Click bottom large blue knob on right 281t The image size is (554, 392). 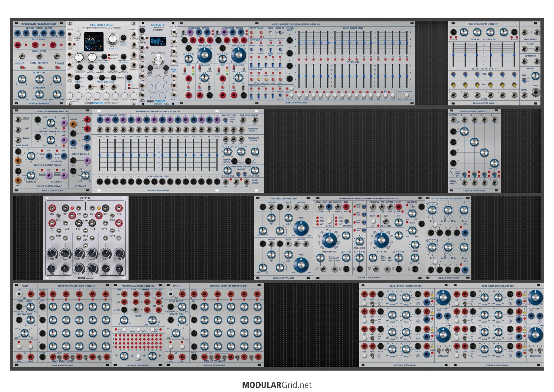[535, 335]
